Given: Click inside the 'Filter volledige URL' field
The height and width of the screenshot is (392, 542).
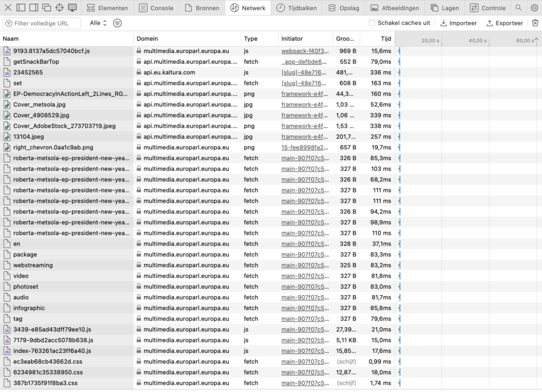Looking at the screenshot, I should point(41,23).
